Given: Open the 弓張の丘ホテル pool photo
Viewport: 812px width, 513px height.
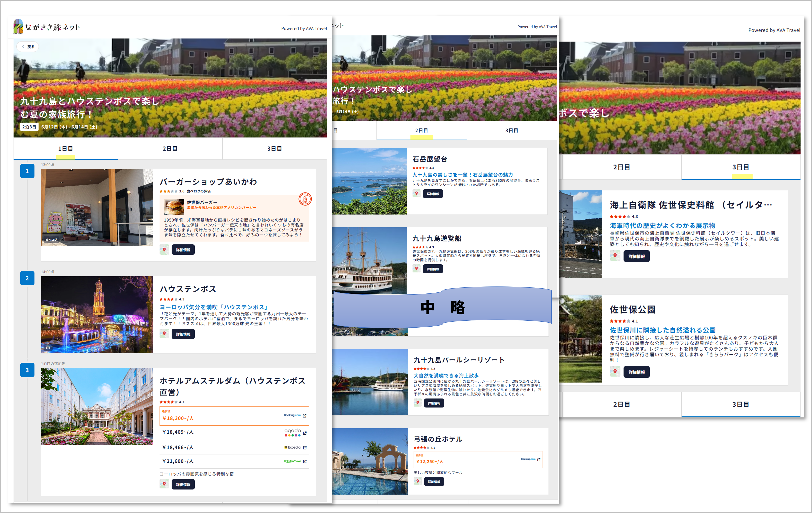Looking at the screenshot, I should click(370, 461).
